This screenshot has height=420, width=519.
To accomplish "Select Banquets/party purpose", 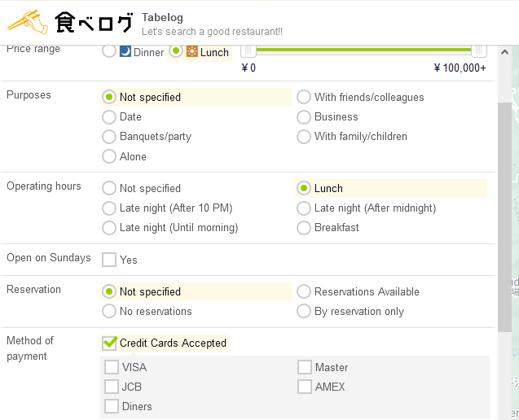I will pos(109,137).
